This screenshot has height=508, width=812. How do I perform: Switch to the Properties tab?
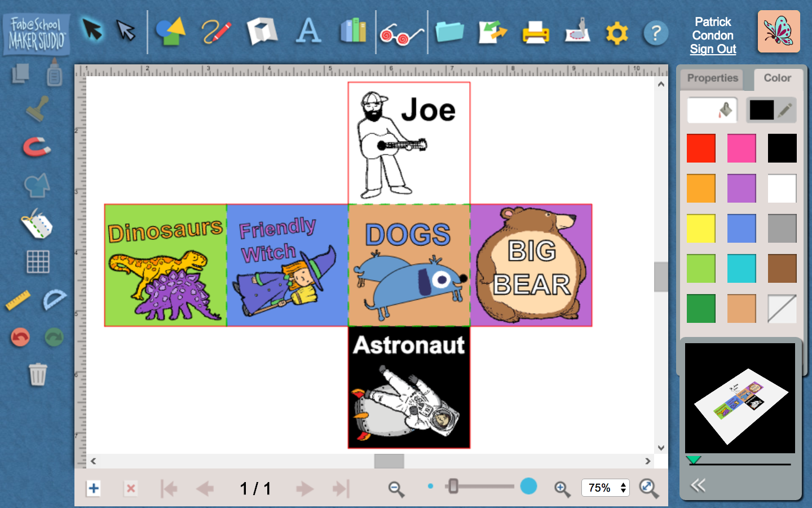coord(712,78)
